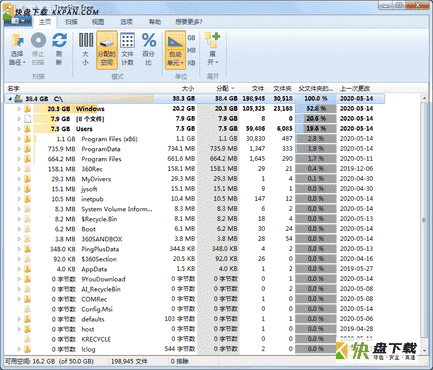Screen dimensions: 433x370
Task: Click the vertical scrollbar up arrow
Action: click(424, 98)
